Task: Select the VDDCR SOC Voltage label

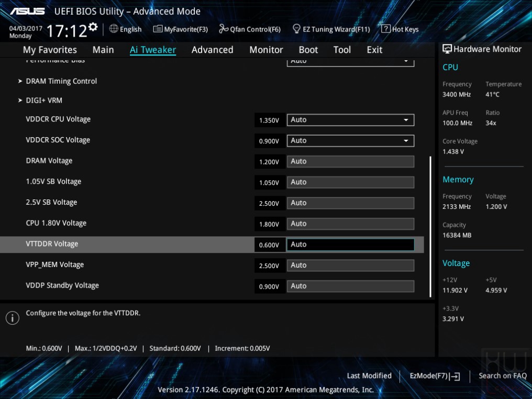Action: [x=58, y=140]
